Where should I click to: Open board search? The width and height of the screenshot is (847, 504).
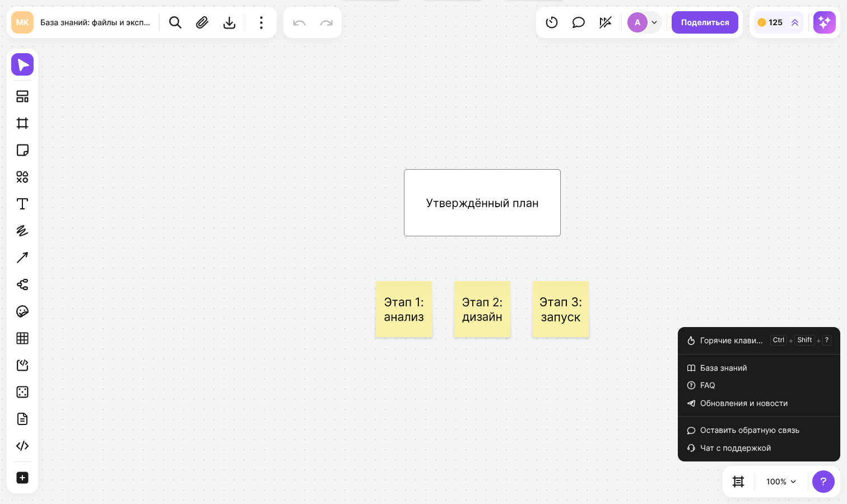tap(175, 22)
